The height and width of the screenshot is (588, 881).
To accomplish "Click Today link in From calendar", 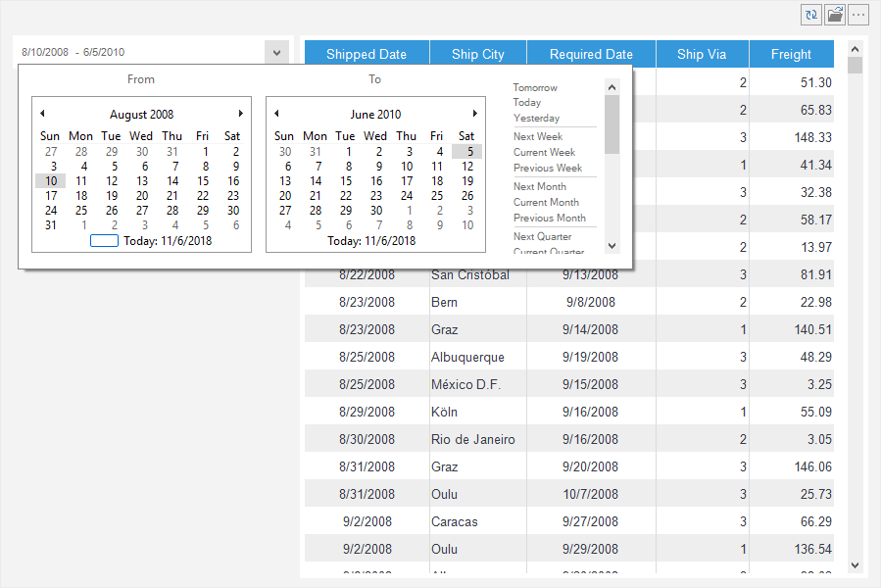I will point(167,240).
